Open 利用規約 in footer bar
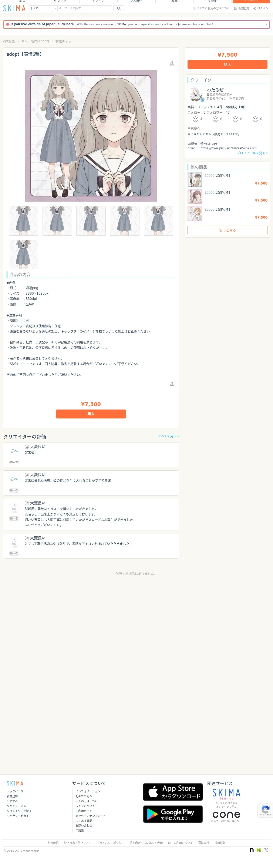273x868 pixels. (x=53, y=843)
